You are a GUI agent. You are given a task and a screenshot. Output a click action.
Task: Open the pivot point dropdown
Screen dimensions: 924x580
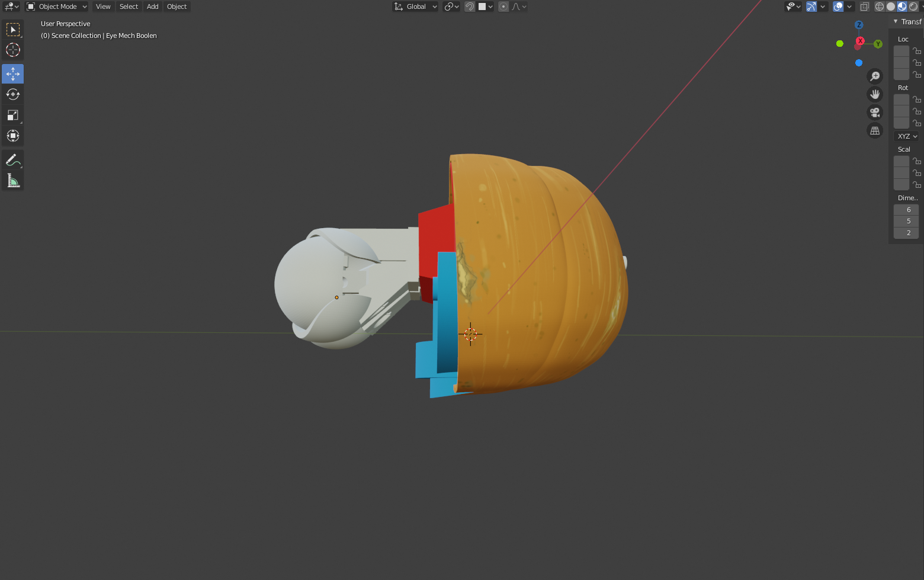pos(452,7)
